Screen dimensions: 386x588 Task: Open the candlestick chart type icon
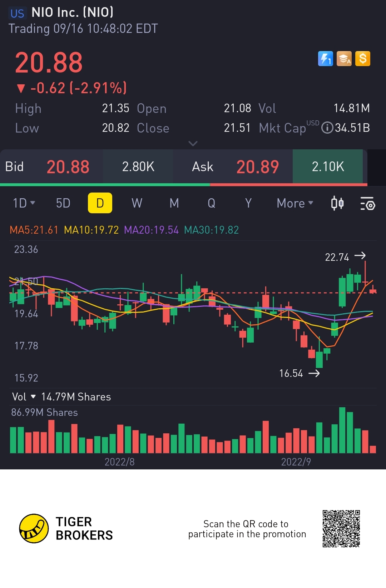point(337,203)
